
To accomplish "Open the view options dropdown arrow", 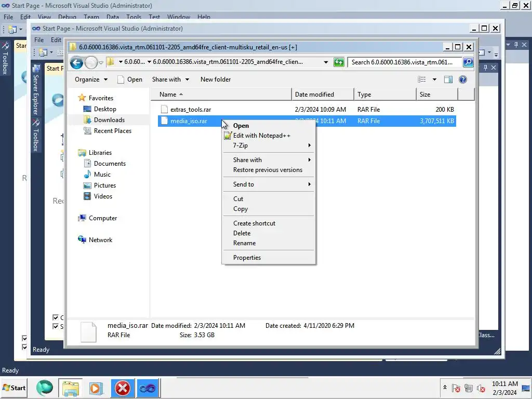I will 434,79.
